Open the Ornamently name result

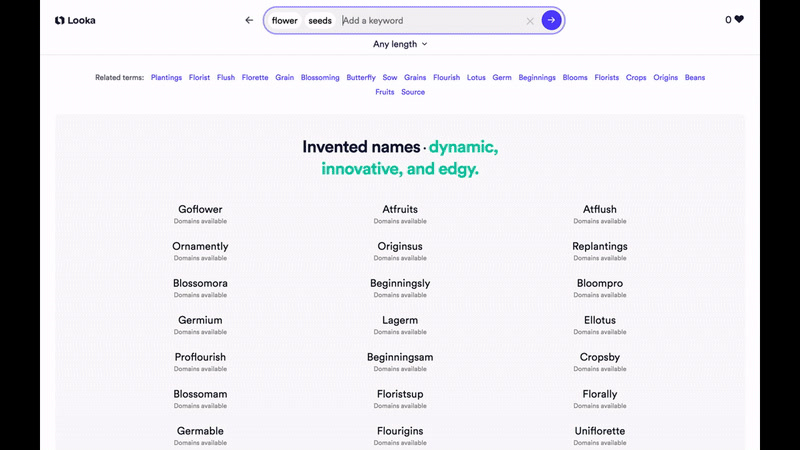(x=200, y=246)
